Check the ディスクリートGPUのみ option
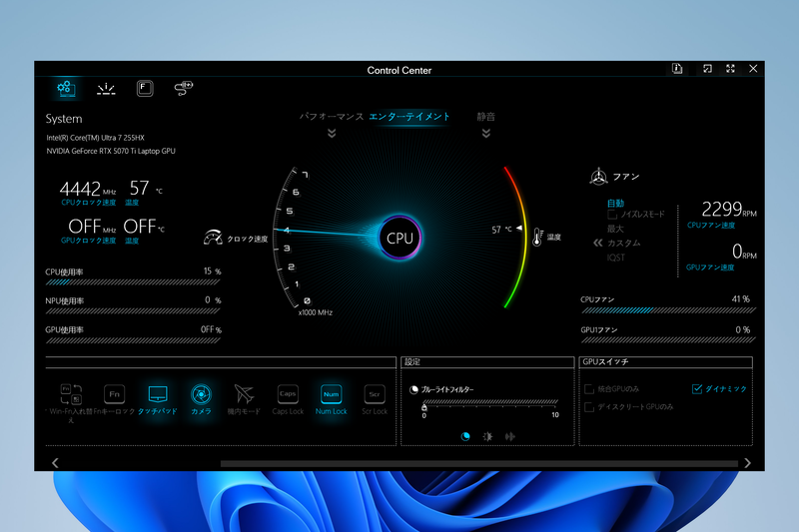 pyautogui.click(x=589, y=407)
